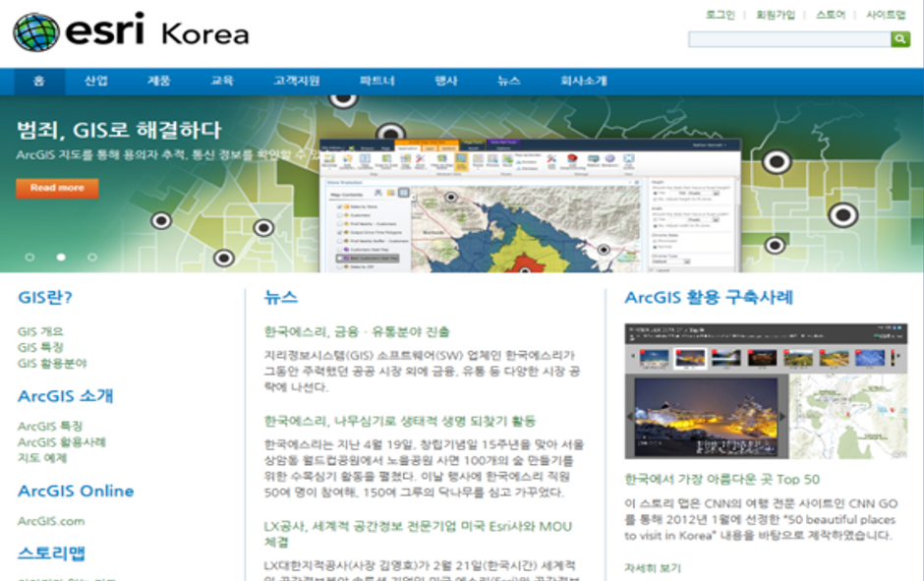
Task: Click the GIS 개요 sidebar link
Action: [40, 332]
